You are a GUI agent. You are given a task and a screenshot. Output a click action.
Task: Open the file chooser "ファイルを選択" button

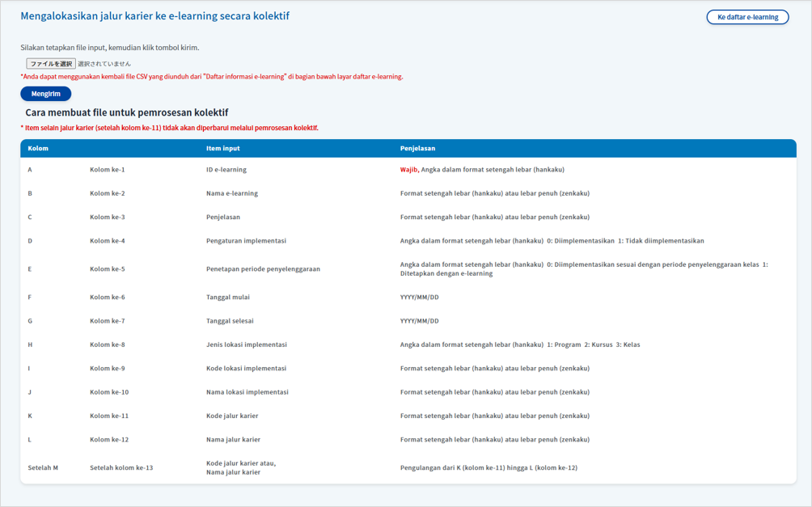[51, 64]
